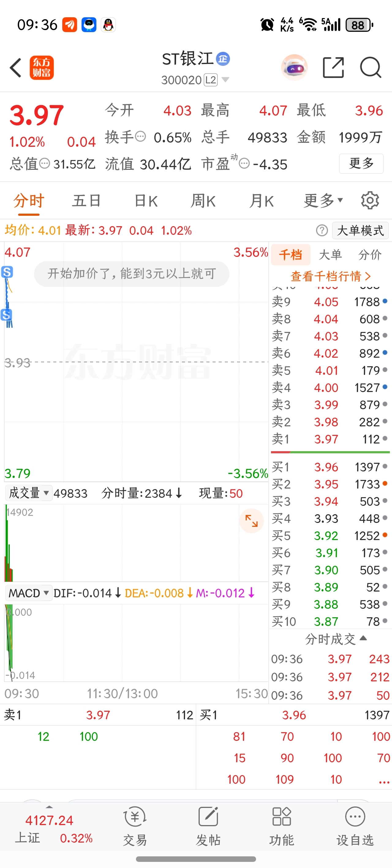Tap the 09:36 trade of 243 lots
This screenshot has width=392, height=868.
click(x=330, y=659)
